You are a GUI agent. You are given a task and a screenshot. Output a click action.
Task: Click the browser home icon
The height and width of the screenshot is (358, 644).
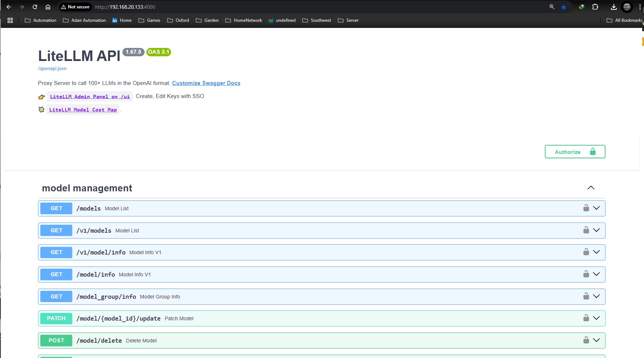click(48, 7)
